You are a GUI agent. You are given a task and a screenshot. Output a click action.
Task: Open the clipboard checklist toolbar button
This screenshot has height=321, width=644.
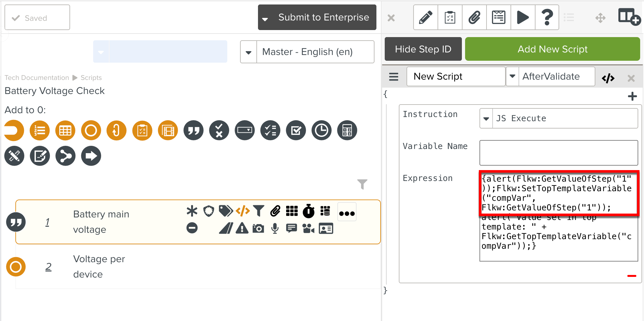click(450, 17)
